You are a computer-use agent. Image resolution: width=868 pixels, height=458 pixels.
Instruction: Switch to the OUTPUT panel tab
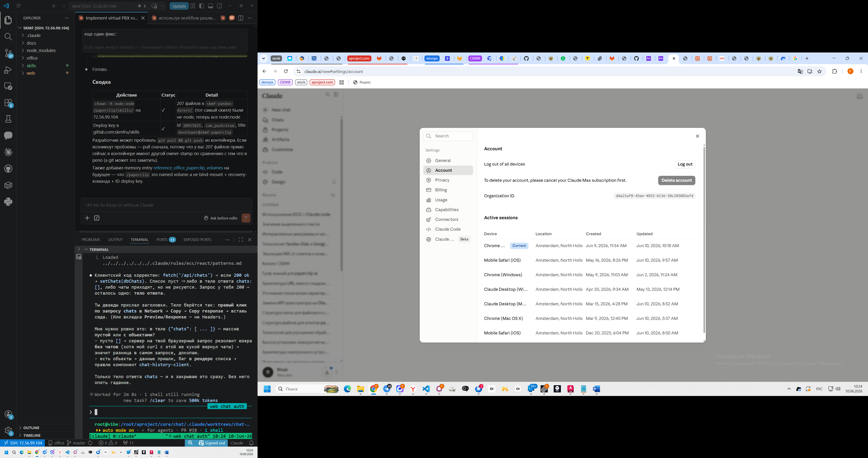pyautogui.click(x=115, y=240)
